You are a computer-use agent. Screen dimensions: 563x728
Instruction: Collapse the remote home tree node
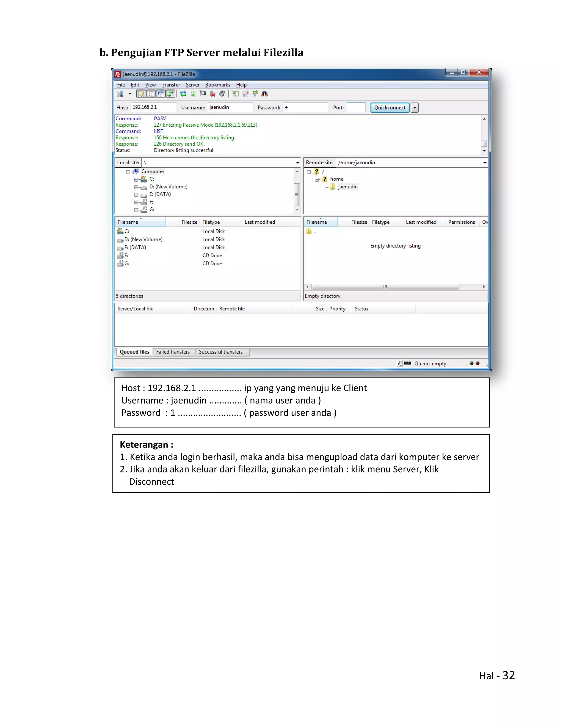click(317, 179)
